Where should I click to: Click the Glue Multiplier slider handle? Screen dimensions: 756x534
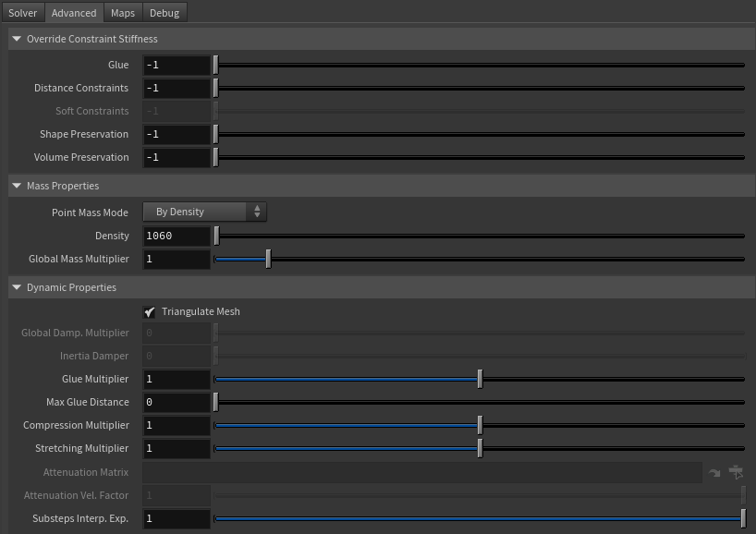(x=480, y=379)
